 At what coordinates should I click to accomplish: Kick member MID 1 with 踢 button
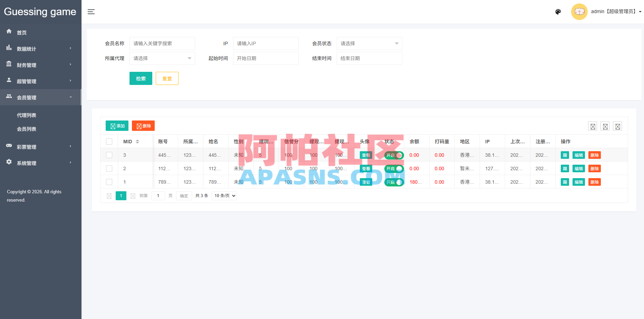click(565, 182)
